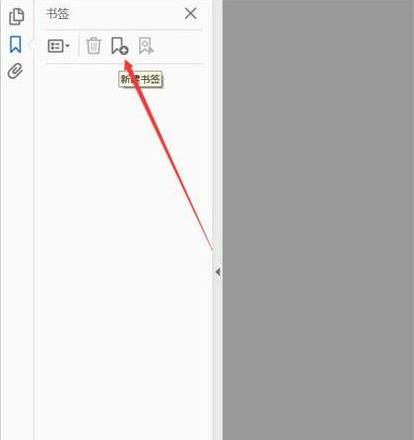Click the divider line under the 书签 header

pyautogui.click(x=123, y=30)
